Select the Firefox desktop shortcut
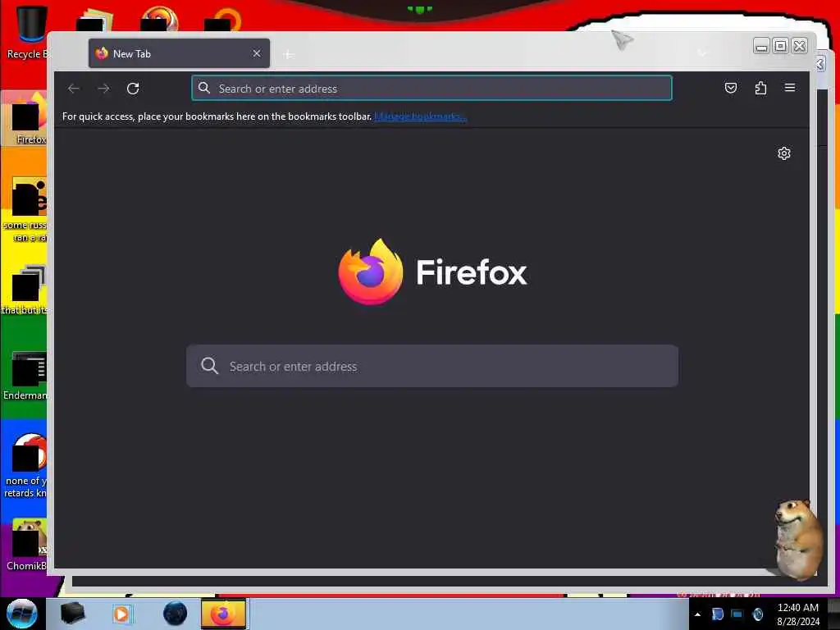 [x=25, y=119]
